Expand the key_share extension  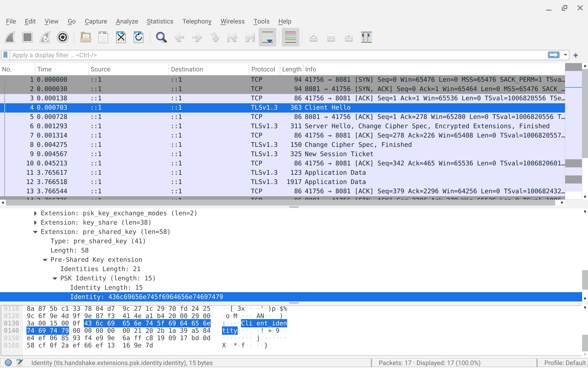tap(36, 223)
